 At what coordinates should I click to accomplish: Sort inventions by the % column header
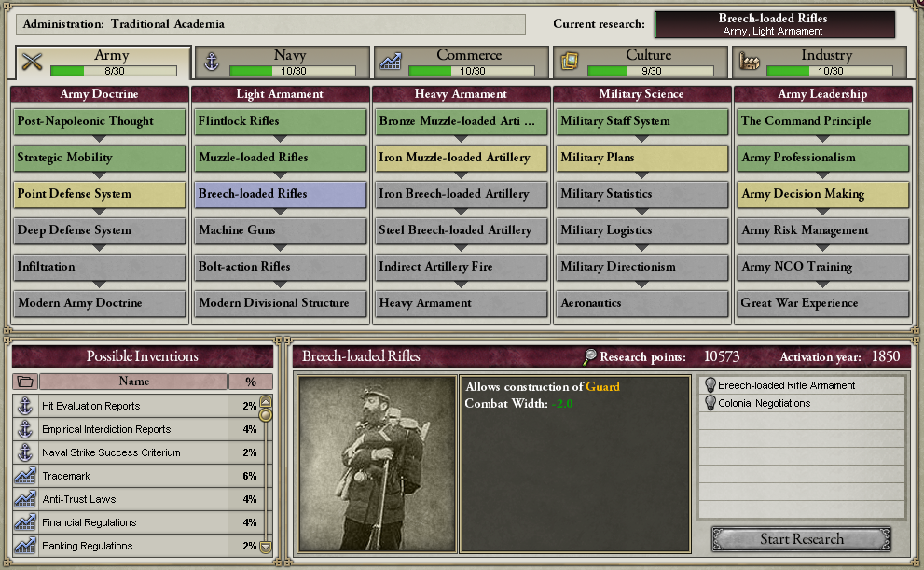coord(251,382)
